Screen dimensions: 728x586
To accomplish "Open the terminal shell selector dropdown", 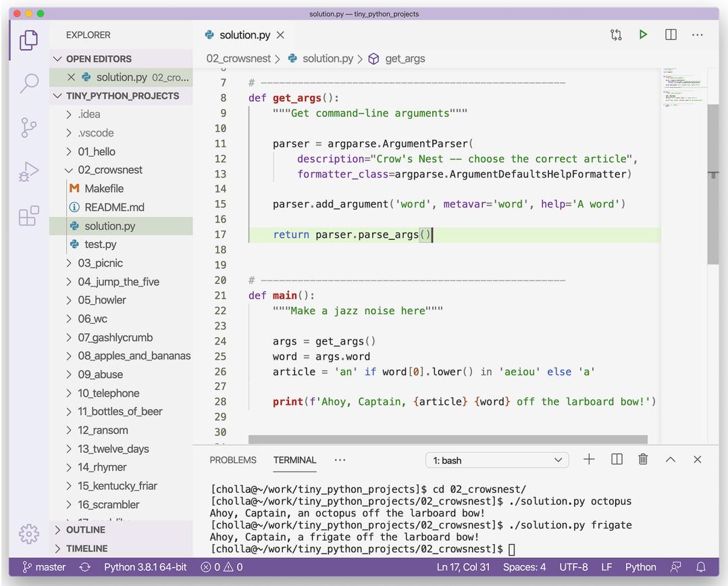I will tap(496, 460).
